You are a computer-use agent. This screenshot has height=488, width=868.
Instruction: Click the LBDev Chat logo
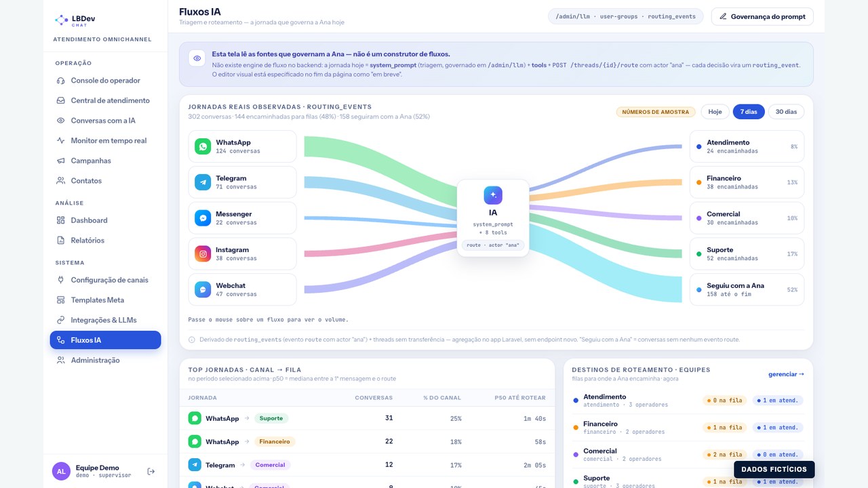click(x=74, y=21)
